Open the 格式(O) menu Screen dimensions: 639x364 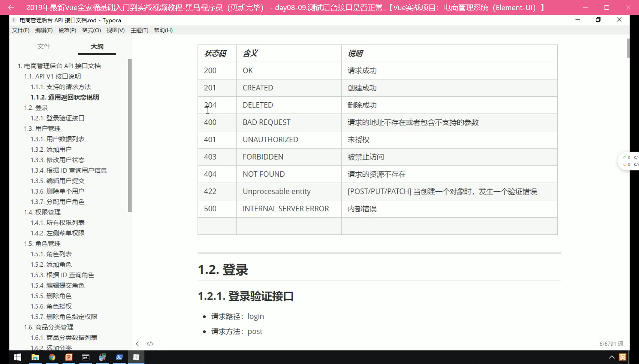click(x=91, y=30)
